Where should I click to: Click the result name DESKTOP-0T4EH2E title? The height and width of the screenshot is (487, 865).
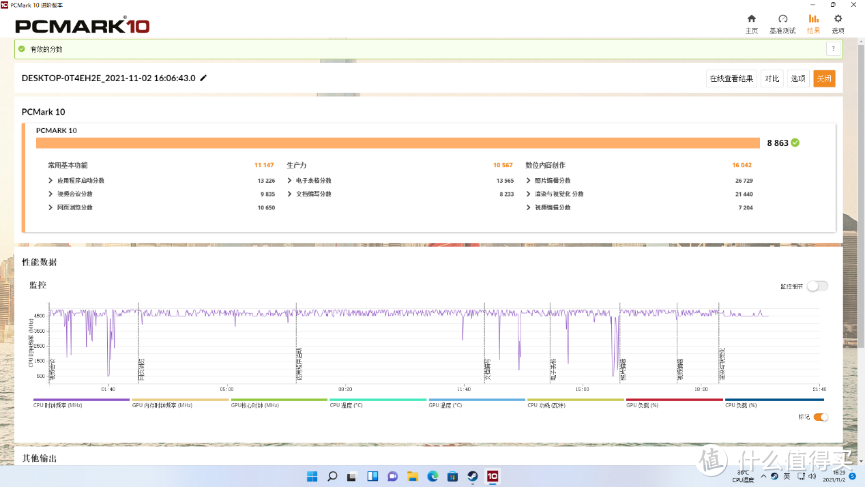pyautogui.click(x=108, y=78)
